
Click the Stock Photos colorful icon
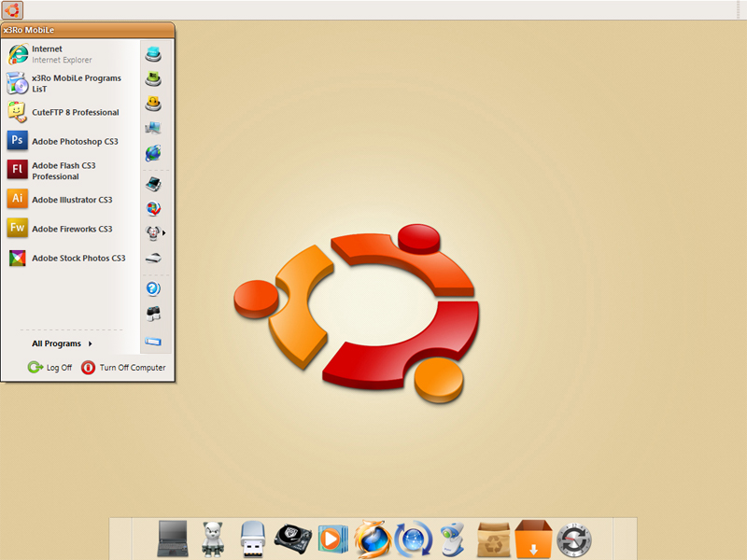coord(18,258)
